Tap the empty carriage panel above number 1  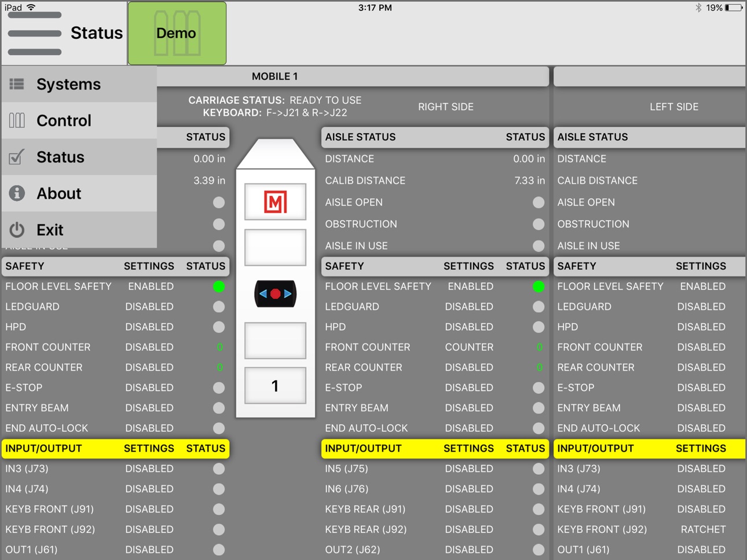pos(275,341)
